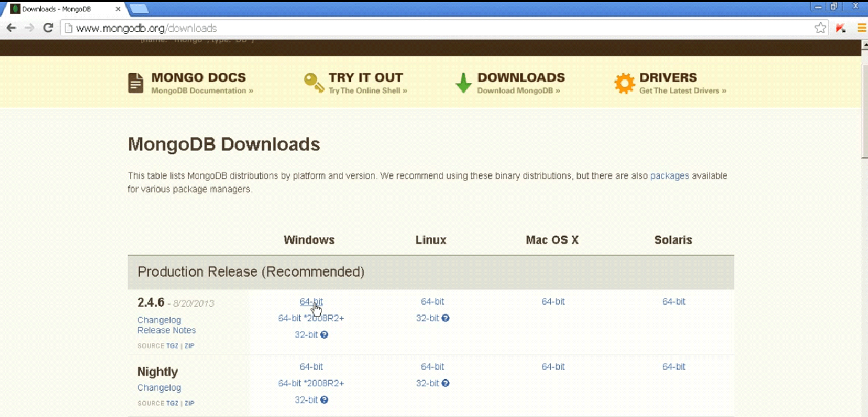Open the Try The Online Shell » link
This screenshot has height=417, width=868.
coord(368,91)
